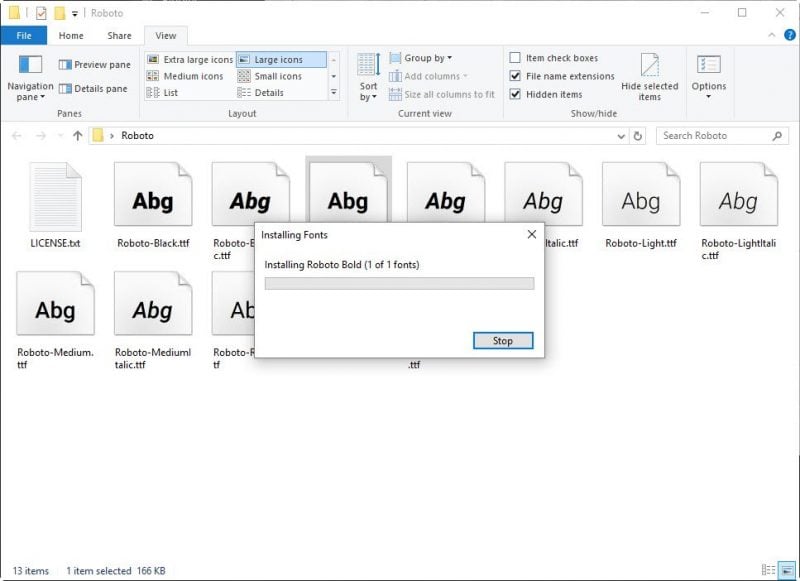Screen dimensions: 800x581
Task: Click the search magnifier icon
Action: (777, 136)
